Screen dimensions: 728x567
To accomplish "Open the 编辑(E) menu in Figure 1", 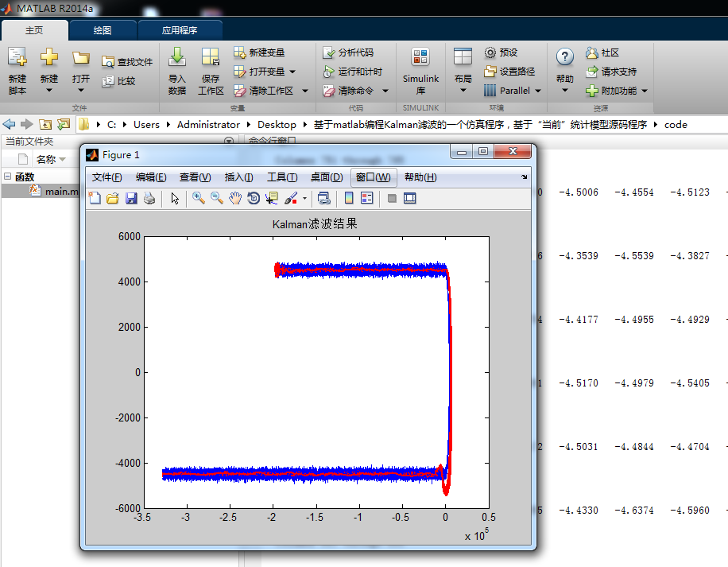I will coord(151,177).
